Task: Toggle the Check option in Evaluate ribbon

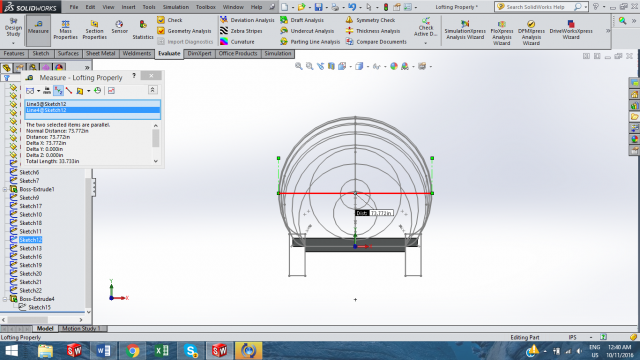Action: 169,20
